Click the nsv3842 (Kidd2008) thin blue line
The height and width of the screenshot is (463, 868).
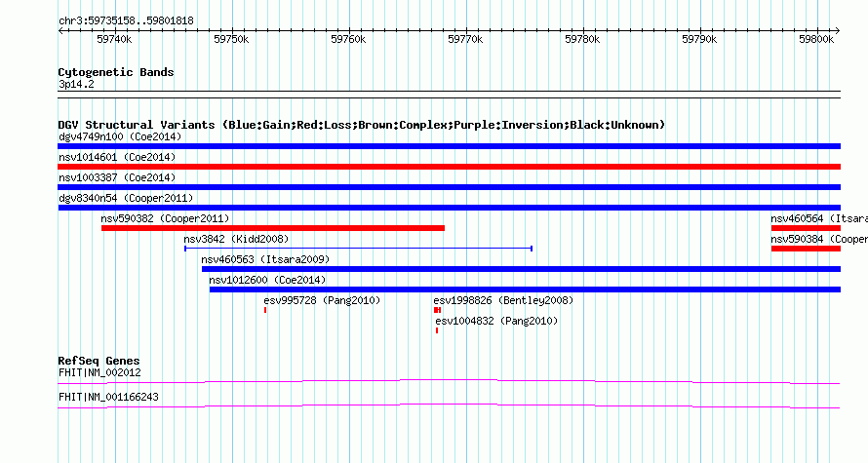click(x=358, y=249)
